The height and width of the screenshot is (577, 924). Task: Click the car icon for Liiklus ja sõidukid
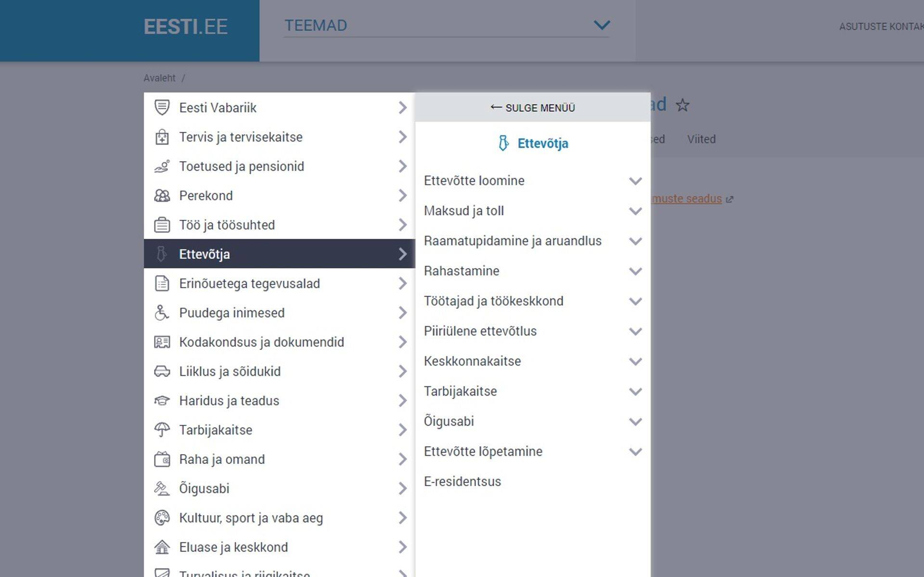162,372
